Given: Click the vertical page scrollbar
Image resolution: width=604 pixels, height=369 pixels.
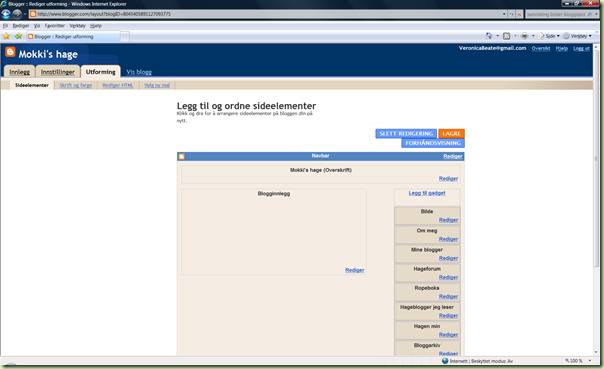Looking at the screenshot, I should [596, 158].
